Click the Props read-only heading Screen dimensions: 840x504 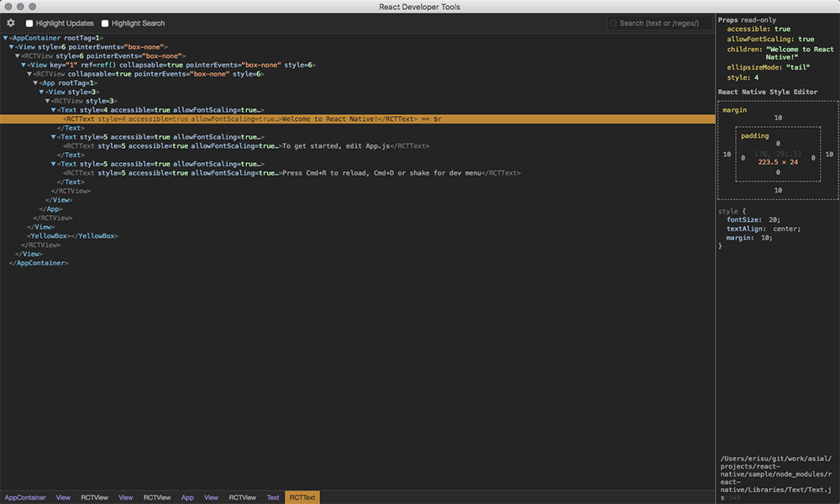pyautogui.click(x=747, y=20)
